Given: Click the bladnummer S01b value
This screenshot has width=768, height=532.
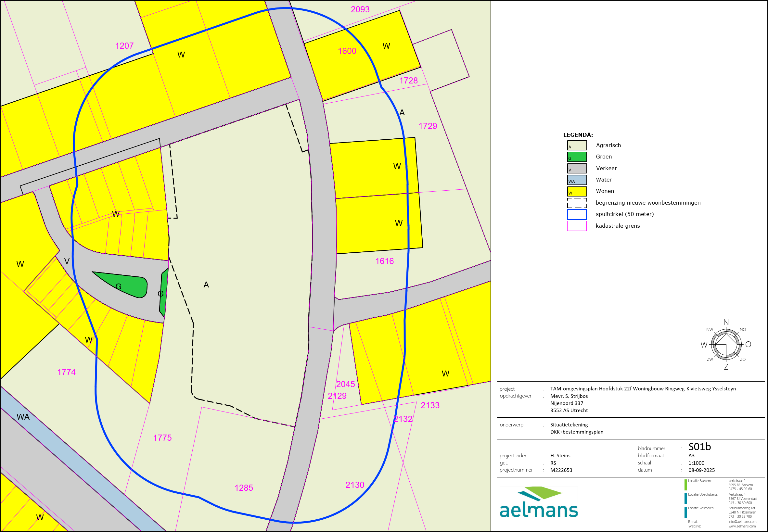Looking at the screenshot, I should (x=700, y=447).
